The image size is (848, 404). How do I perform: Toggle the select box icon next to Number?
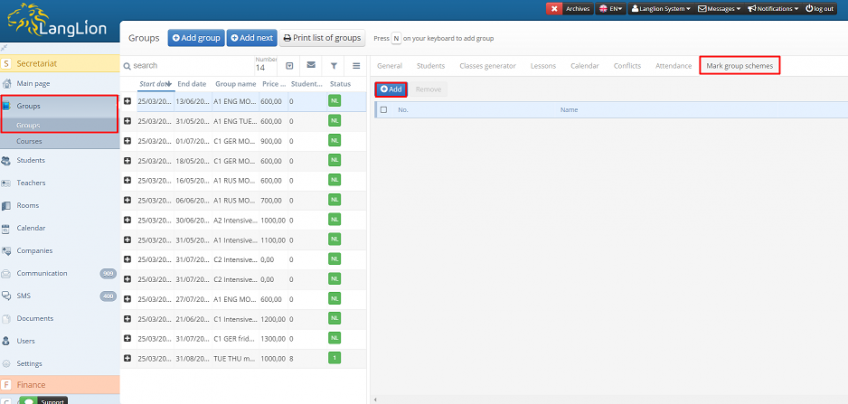[289, 65]
